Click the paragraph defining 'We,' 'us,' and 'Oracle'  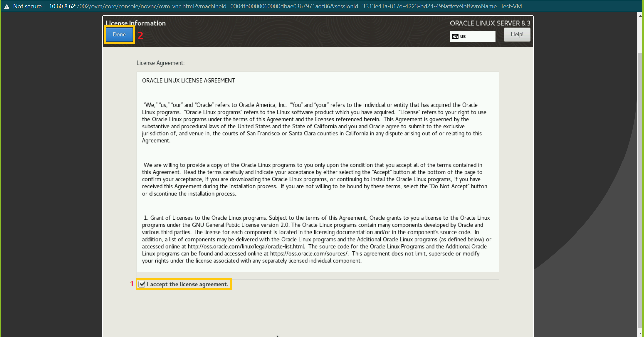pos(314,123)
